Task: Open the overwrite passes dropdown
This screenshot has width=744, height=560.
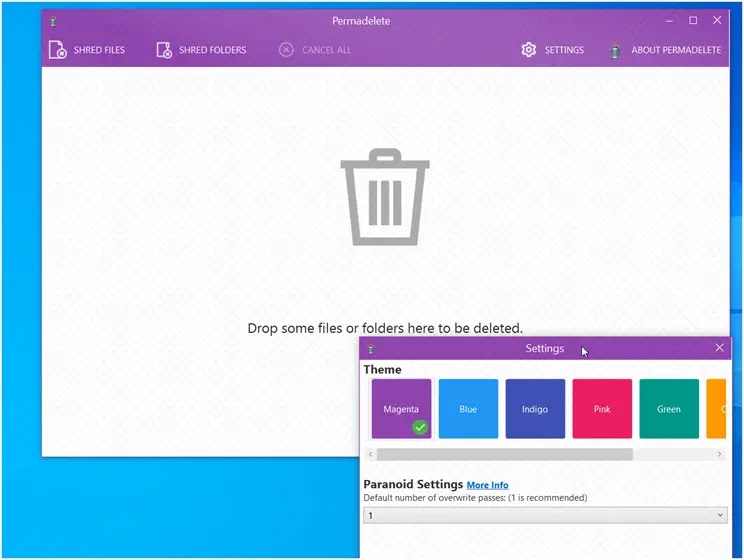Action: tap(545, 515)
